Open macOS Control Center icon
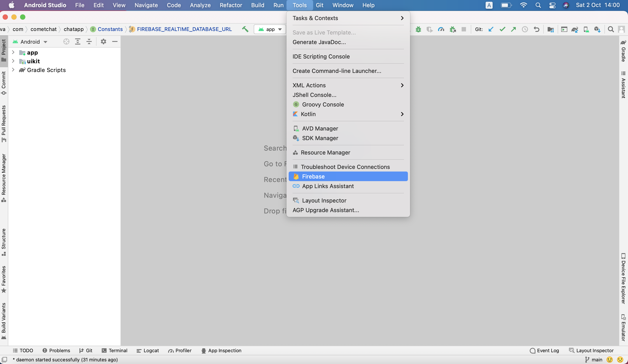 pyautogui.click(x=552, y=5)
